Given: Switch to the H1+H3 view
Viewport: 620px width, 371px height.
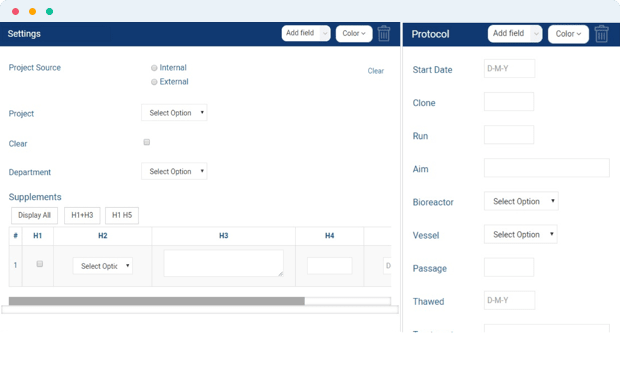Looking at the screenshot, I should [x=82, y=216].
